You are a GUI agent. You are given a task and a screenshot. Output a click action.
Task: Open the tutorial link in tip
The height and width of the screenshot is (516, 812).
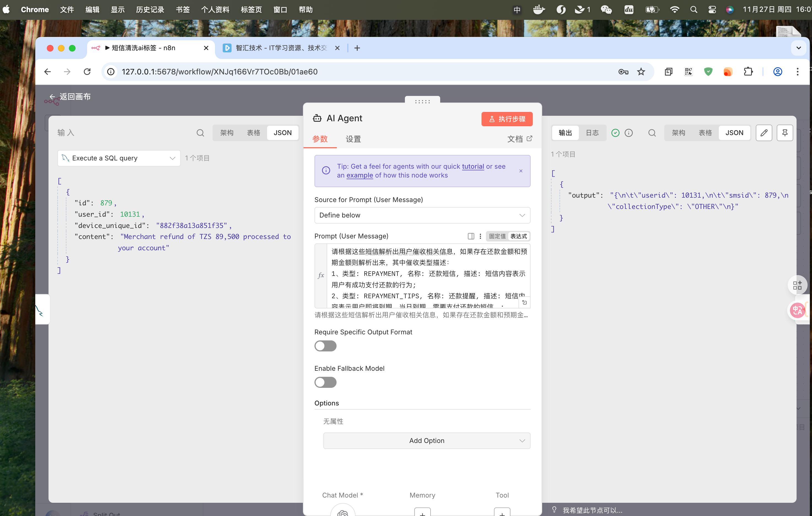coord(472,166)
